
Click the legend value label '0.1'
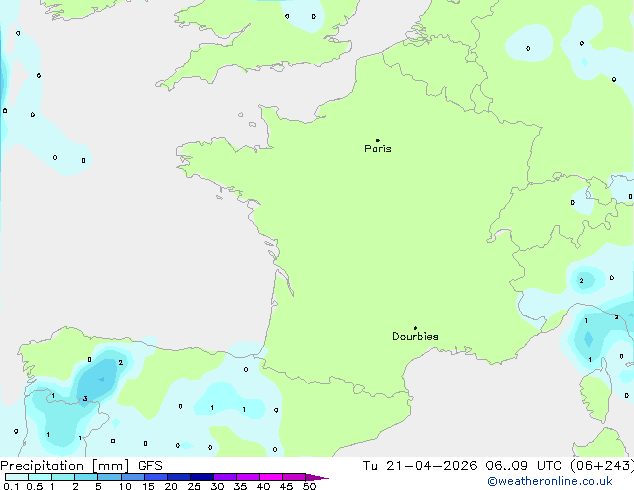pos(11,486)
